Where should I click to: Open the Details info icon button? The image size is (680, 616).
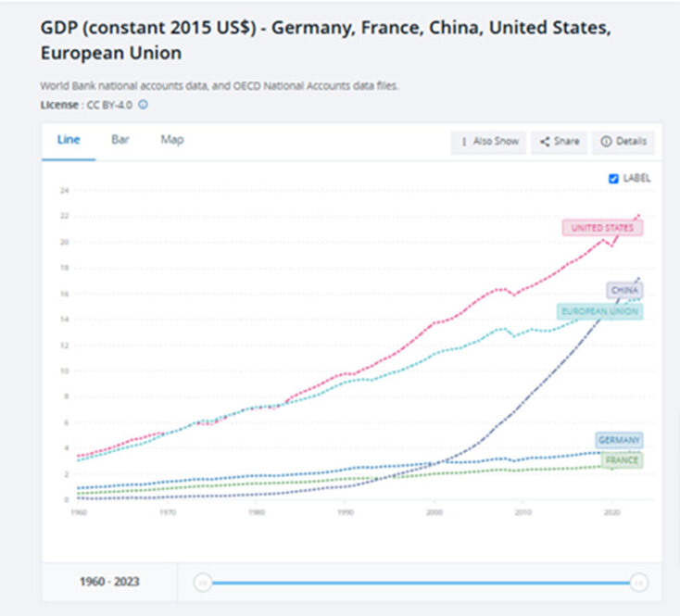(623, 142)
